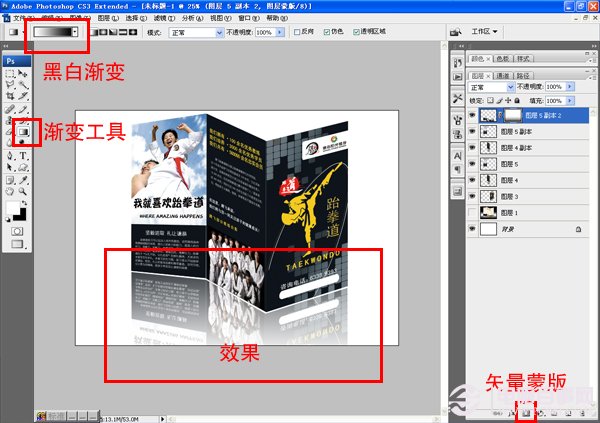Open the 选择 (S) menu

tap(136, 18)
